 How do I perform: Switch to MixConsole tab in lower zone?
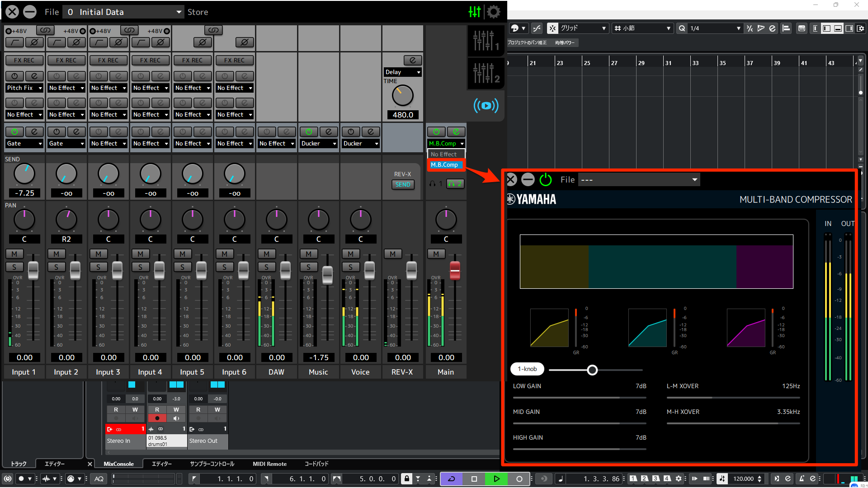(118, 464)
